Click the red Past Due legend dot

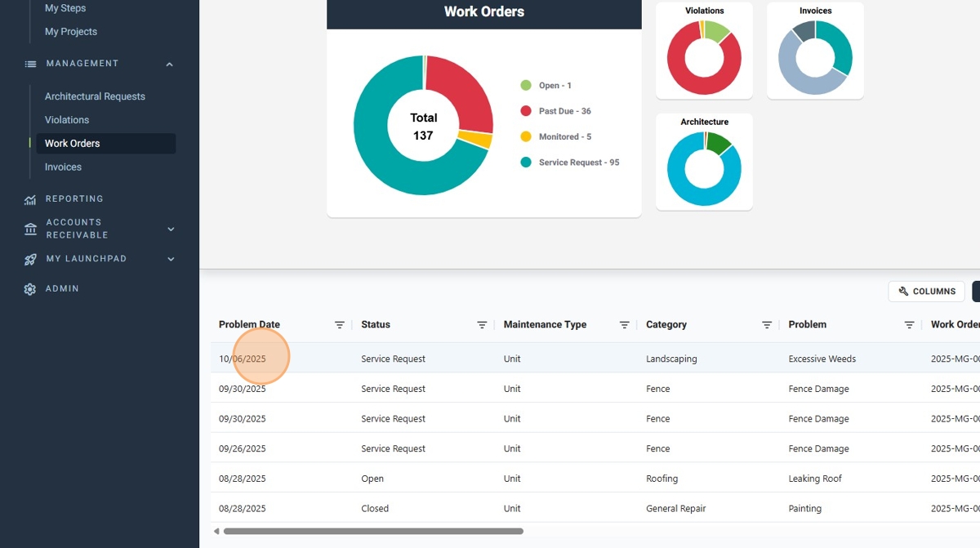point(526,111)
